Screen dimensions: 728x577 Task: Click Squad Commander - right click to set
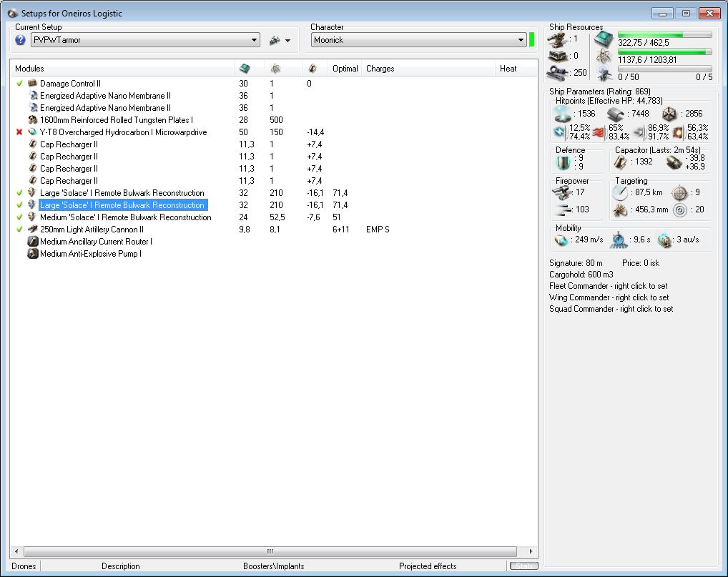point(611,309)
